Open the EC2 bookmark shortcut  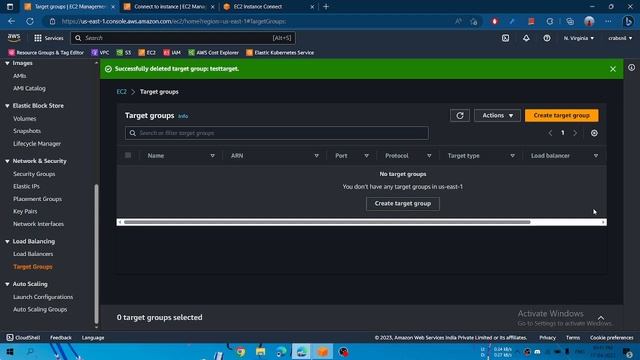pos(147,53)
